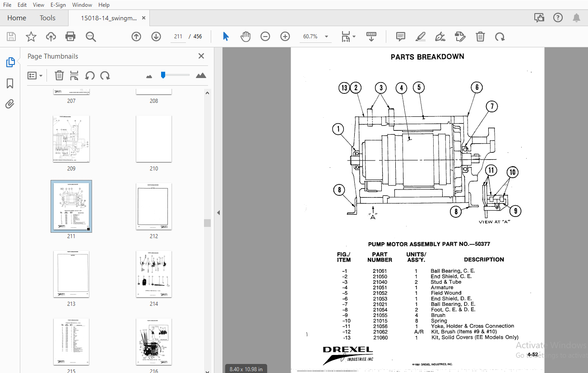Rotate pages counterclockwise in thumbnails panel
588x373 pixels.
click(90, 75)
